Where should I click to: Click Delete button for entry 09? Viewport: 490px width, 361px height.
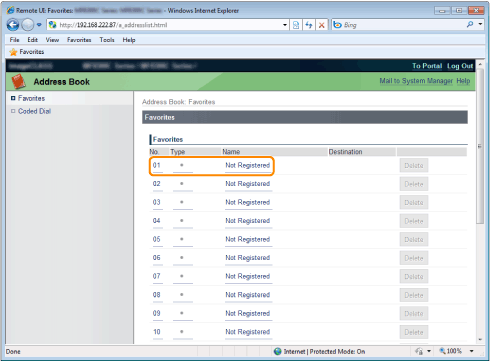414,314
